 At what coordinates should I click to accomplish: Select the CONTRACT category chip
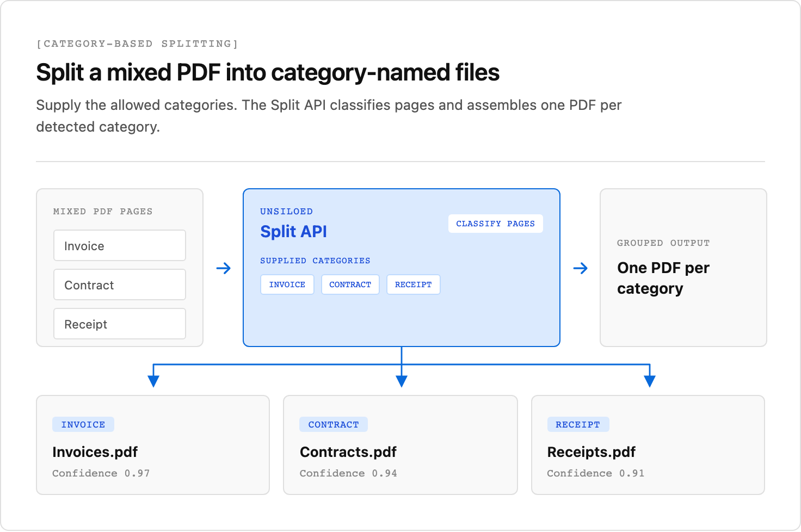(350, 284)
